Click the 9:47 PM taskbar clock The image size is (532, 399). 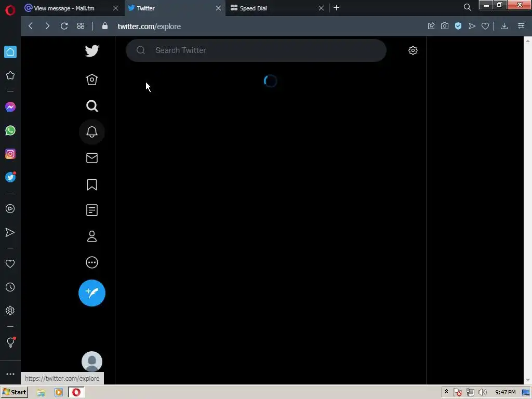pyautogui.click(x=505, y=393)
